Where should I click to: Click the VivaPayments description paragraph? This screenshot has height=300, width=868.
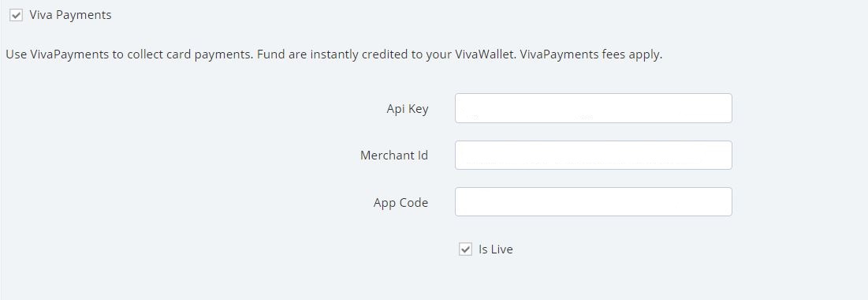click(333, 55)
